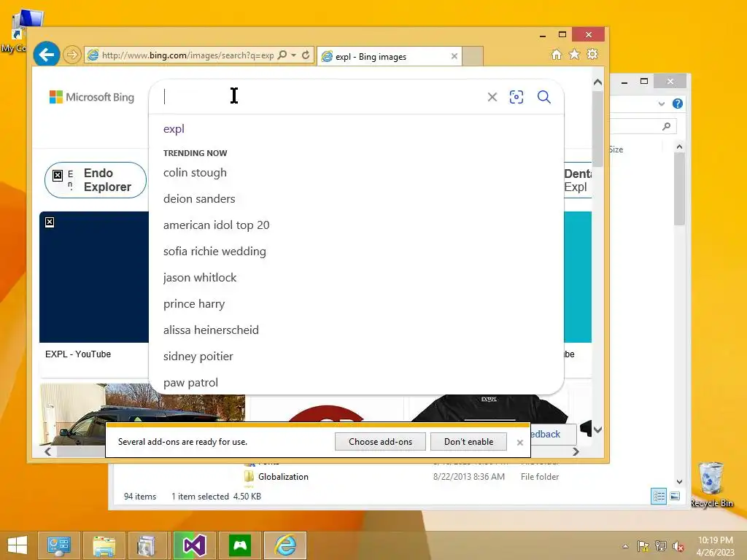Viewport: 747px width, 560px height.
Task: Open the green game app taskbar icon
Action: pos(239,545)
